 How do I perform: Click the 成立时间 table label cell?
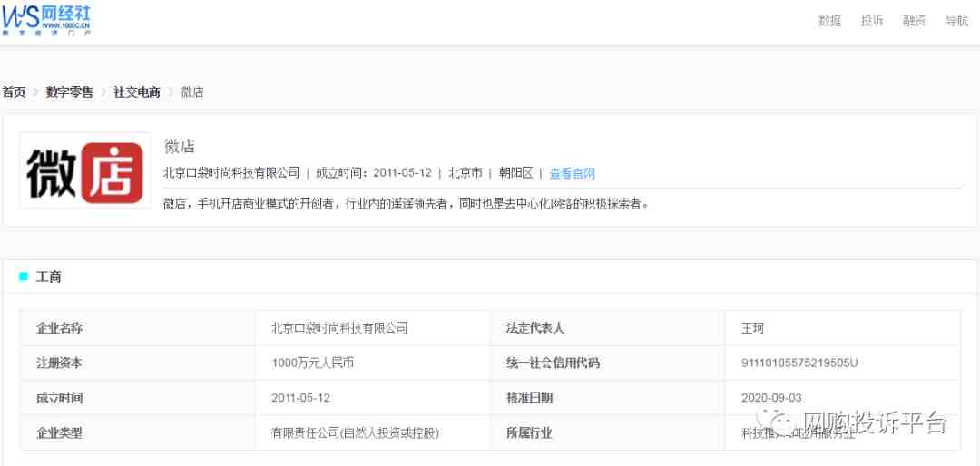point(138,398)
